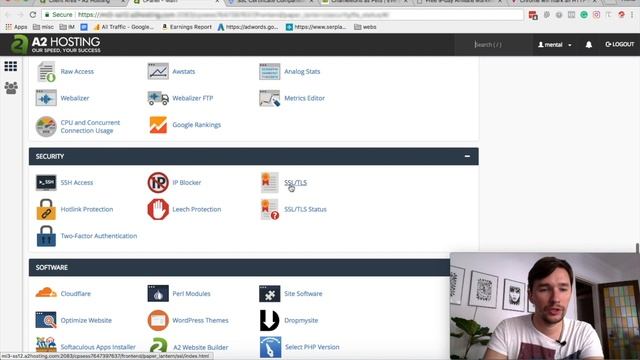Open CPU and Concurrent Connection Usage icon
640x360 pixels.
tap(46, 127)
